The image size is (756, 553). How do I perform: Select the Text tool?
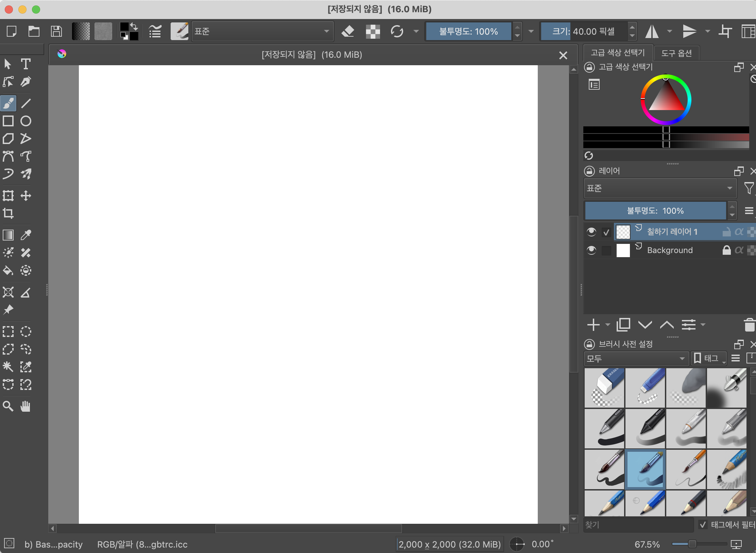pyautogui.click(x=26, y=64)
